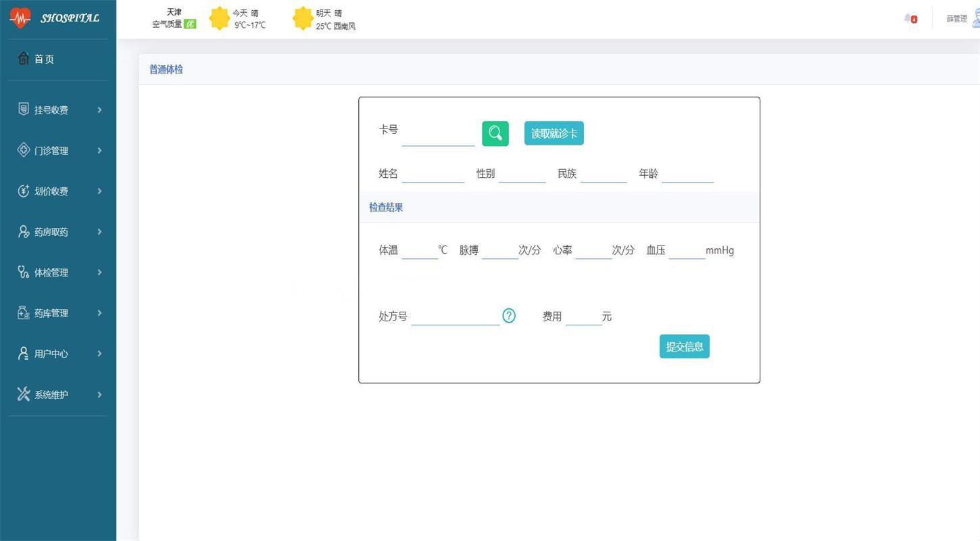
Task: Click the 药库管理 medicine bottle icon
Action: pyautogui.click(x=24, y=313)
